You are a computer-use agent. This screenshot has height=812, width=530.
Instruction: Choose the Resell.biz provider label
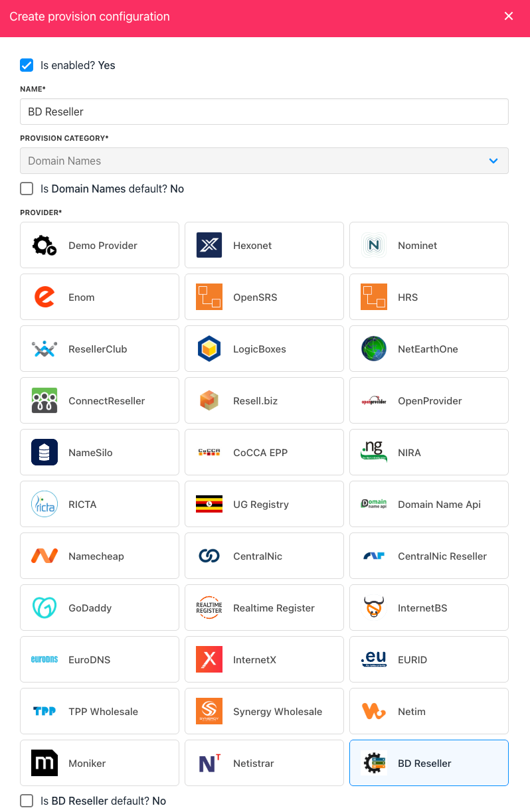tap(256, 401)
